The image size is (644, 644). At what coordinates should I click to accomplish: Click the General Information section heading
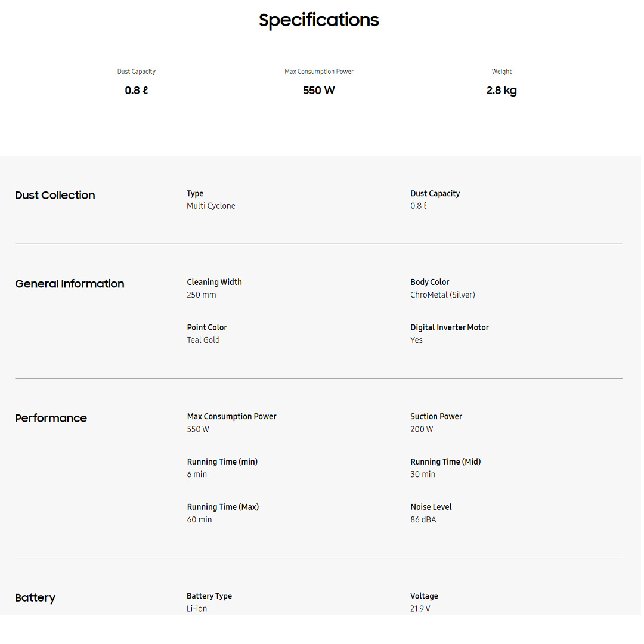coord(69,284)
